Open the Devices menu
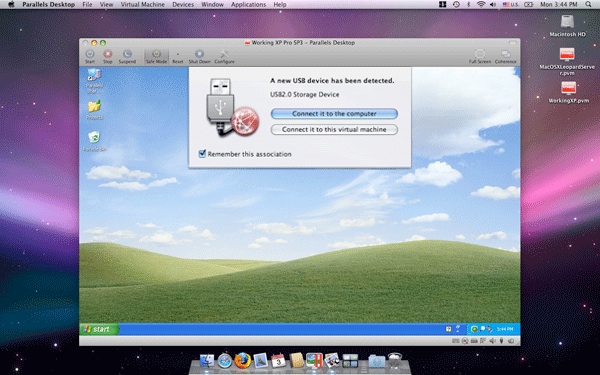Viewport: 600px width, 375px height. (x=183, y=5)
